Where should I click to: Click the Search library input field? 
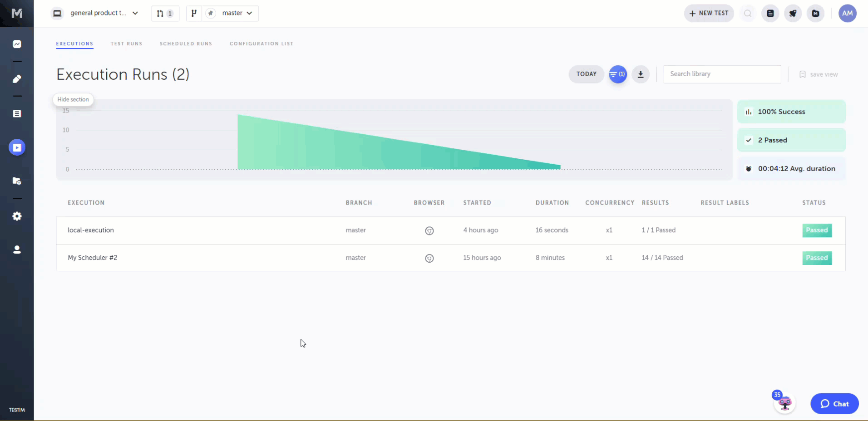722,74
